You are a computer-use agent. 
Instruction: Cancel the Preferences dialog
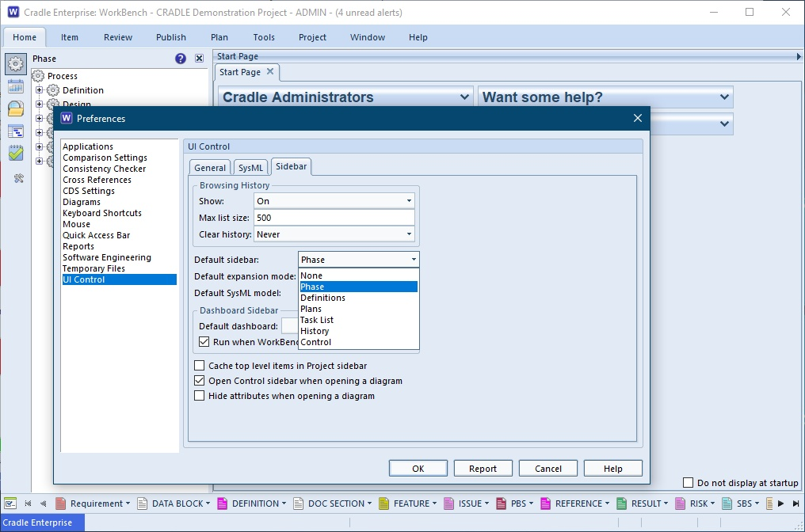click(x=547, y=469)
